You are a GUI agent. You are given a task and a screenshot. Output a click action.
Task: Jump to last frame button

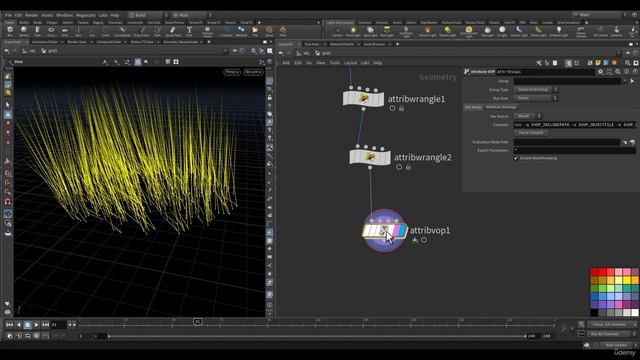(45, 325)
